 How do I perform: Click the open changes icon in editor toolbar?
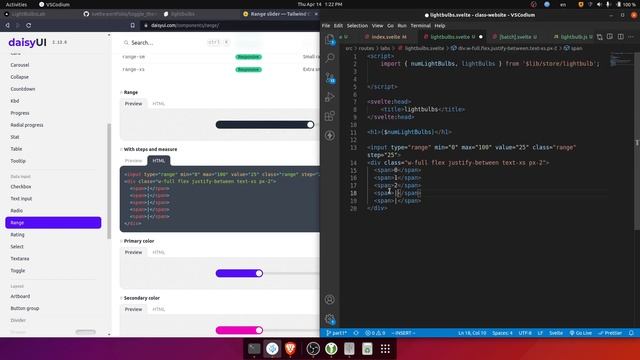(x=600, y=37)
